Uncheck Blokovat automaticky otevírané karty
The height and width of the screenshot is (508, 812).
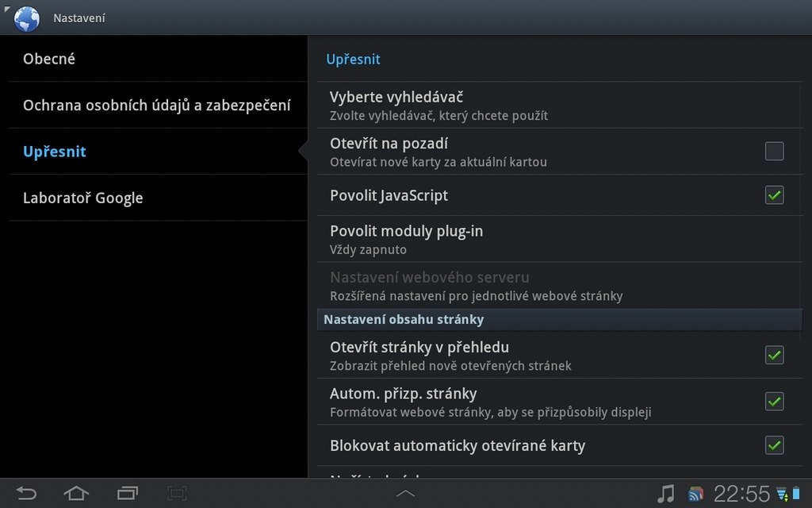[x=775, y=445]
